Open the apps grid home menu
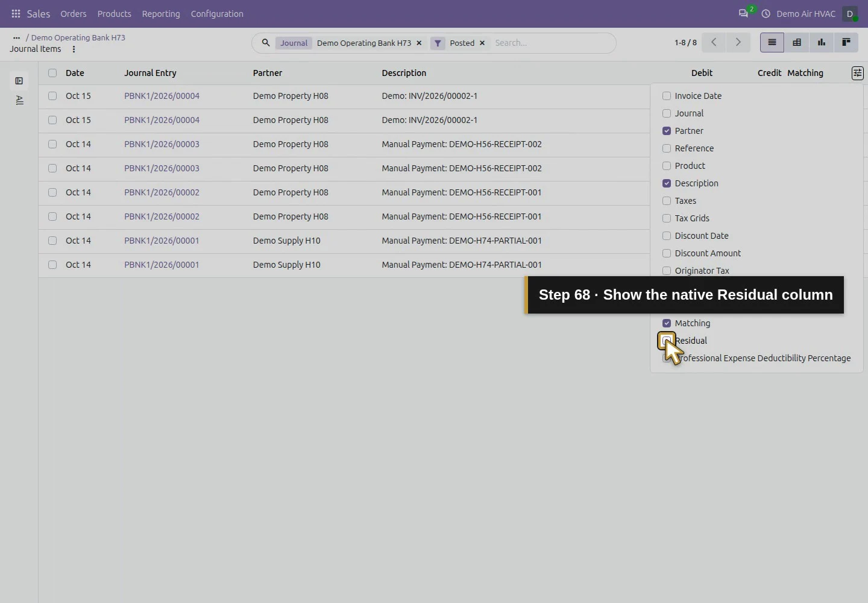 click(x=16, y=14)
